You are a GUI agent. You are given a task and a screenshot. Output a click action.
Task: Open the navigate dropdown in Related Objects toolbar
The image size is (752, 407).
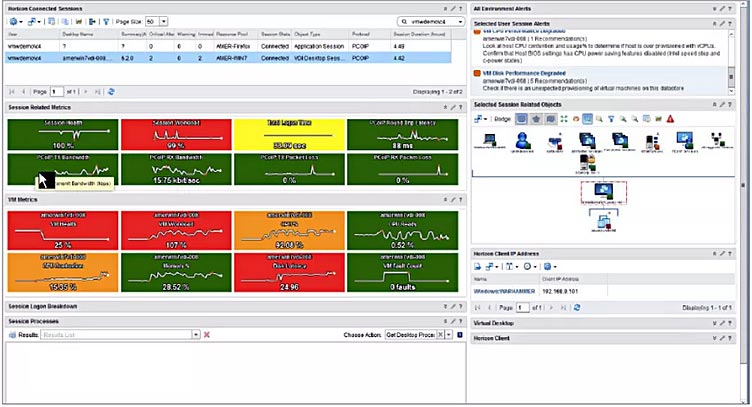(481, 119)
